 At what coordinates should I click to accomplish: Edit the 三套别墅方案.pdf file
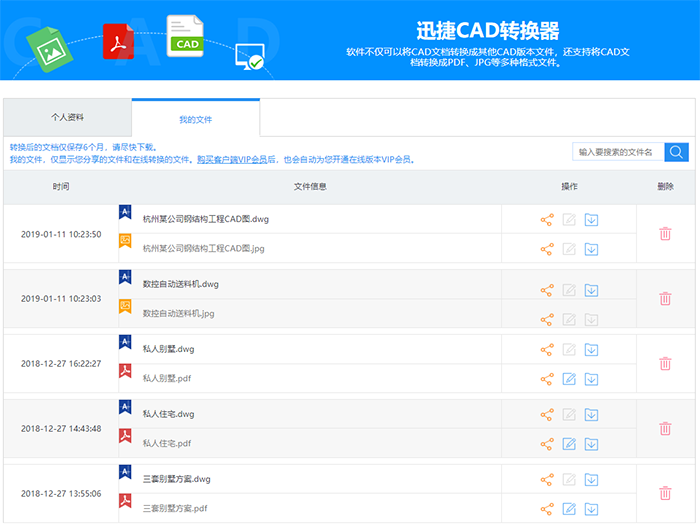[x=569, y=509]
